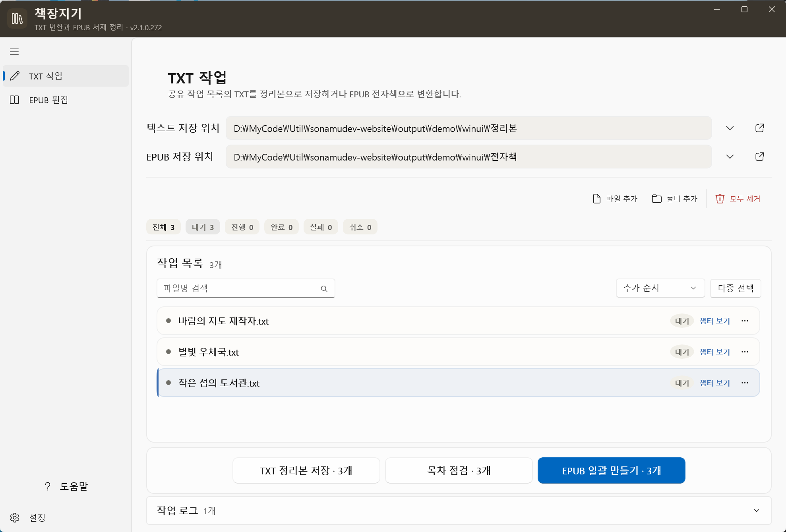Open more options for 별빛 우체국.txt
The height and width of the screenshot is (532, 786).
pyautogui.click(x=745, y=352)
